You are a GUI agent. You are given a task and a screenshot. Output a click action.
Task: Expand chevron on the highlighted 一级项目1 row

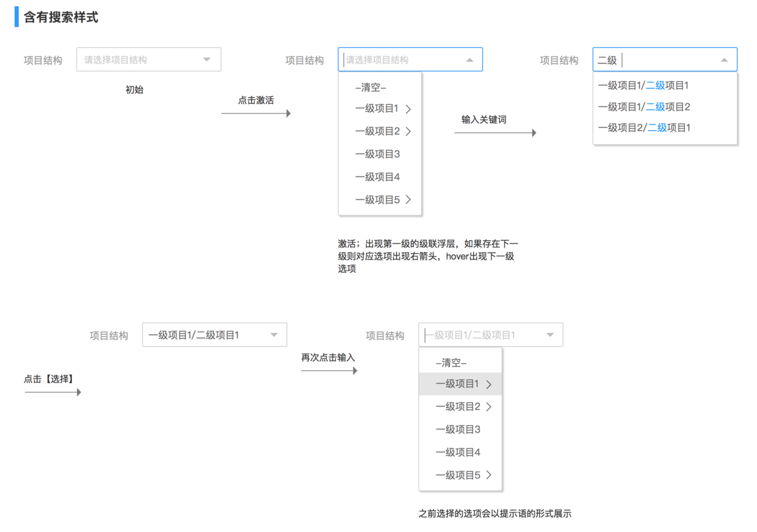[x=489, y=384]
